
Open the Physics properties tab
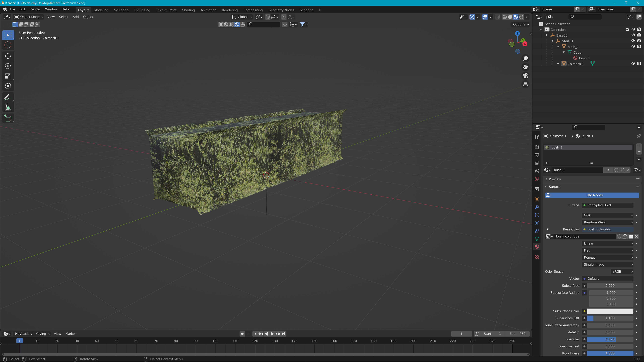coord(536,223)
